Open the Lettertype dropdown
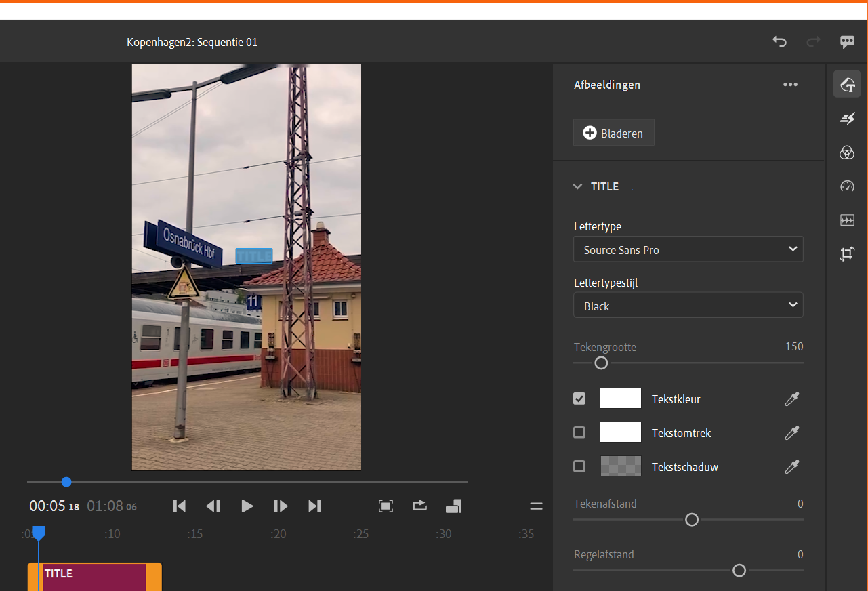The width and height of the screenshot is (868, 591). 688,249
